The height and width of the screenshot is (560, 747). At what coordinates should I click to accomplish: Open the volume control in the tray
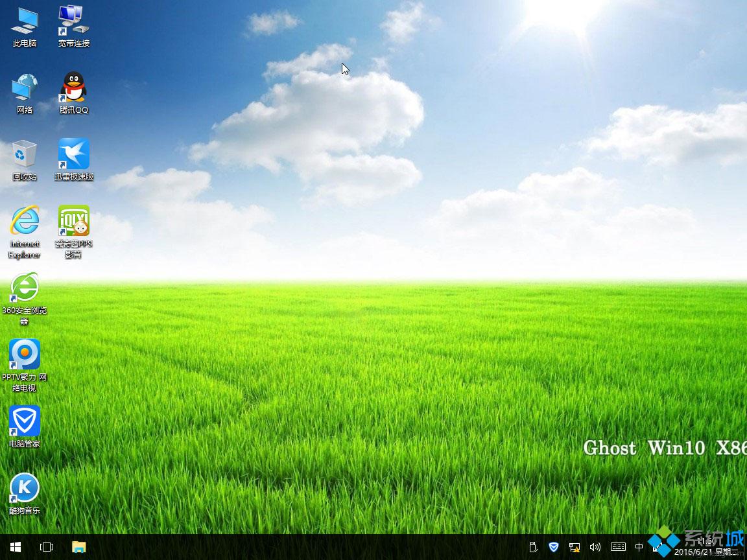(595, 546)
